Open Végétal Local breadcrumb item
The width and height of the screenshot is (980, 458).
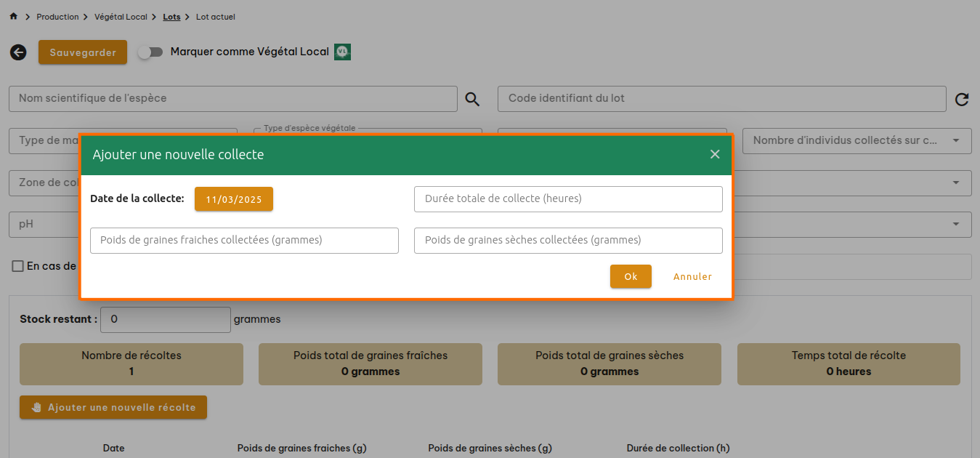pyautogui.click(x=121, y=17)
